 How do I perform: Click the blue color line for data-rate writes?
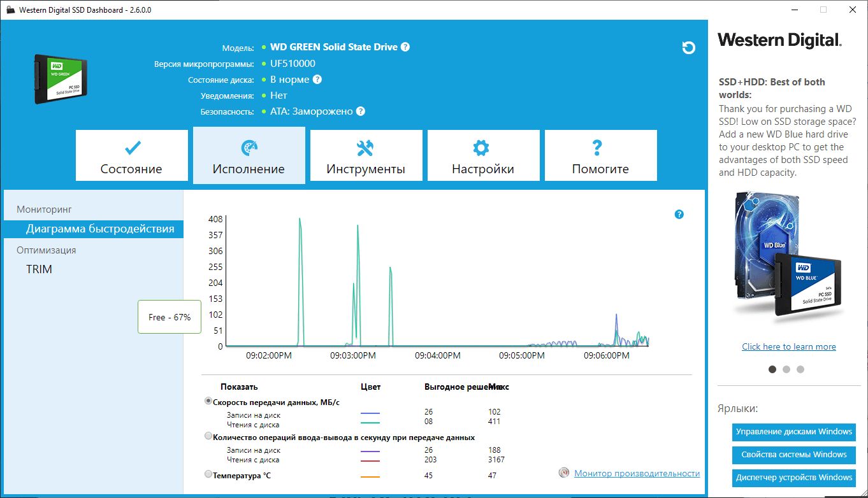coord(370,413)
